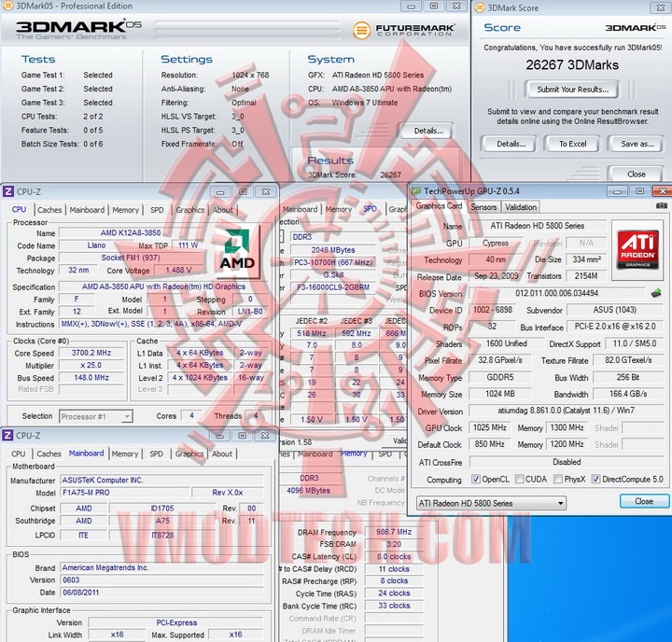Screen dimensions: 672x642
Task: Click the BIOS Version field in GPU-Z
Action: pyautogui.click(x=556, y=293)
